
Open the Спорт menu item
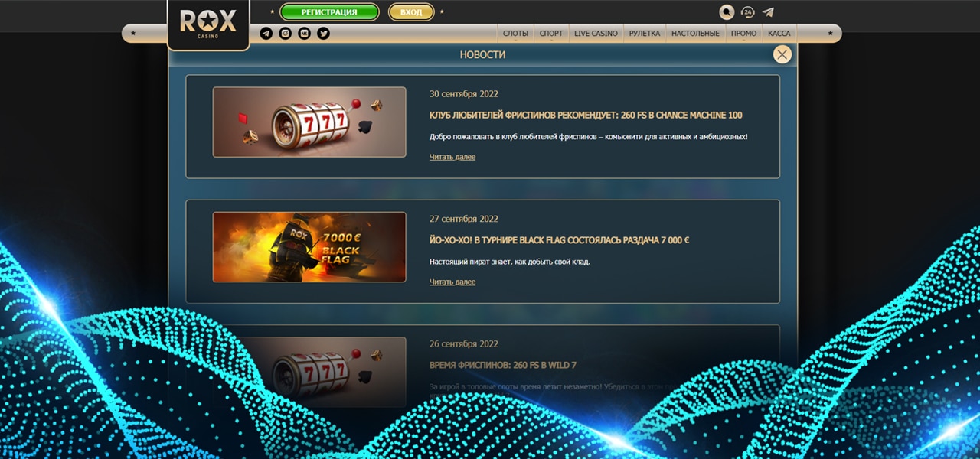tap(551, 34)
